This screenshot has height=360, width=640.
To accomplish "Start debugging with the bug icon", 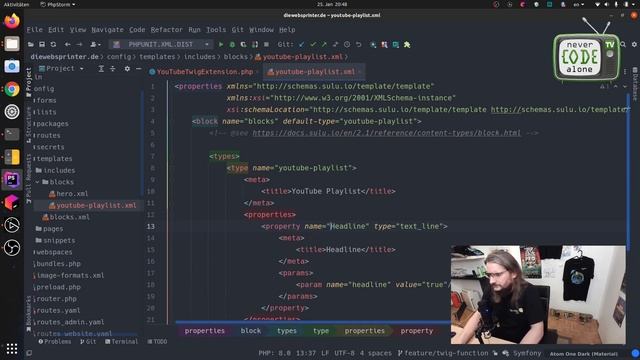I will point(232,44).
